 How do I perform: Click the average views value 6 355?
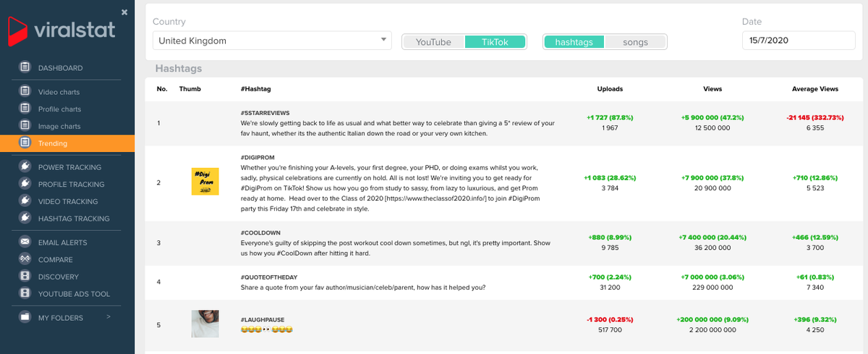[815, 128]
